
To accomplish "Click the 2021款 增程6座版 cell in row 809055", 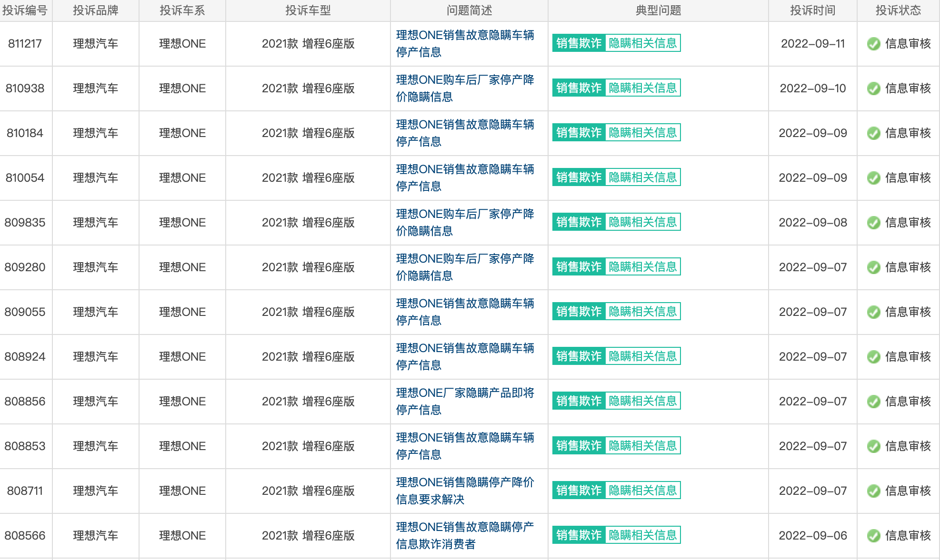I will [x=308, y=312].
